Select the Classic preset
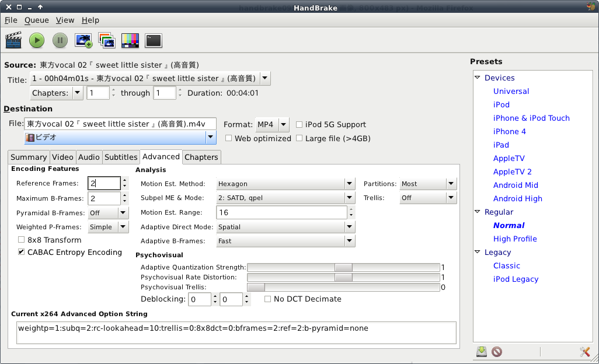This screenshot has width=599, height=364. tap(507, 265)
